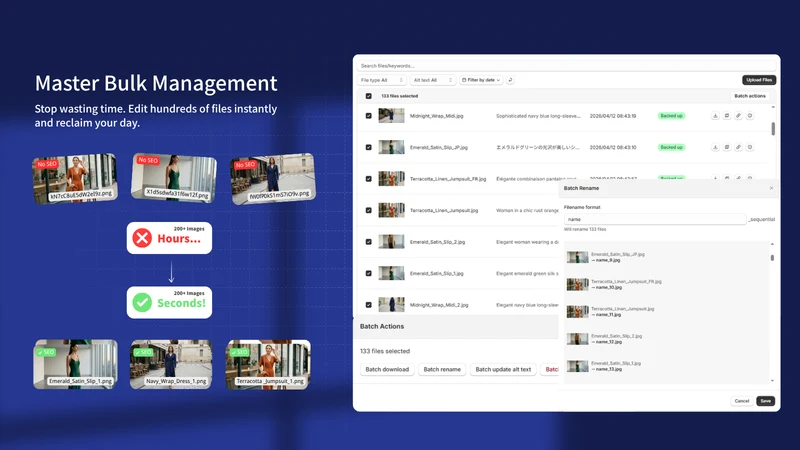Click download icon in Midnight_Wrap_Midi.jpg row
The image size is (800, 450).
pyautogui.click(x=715, y=116)
